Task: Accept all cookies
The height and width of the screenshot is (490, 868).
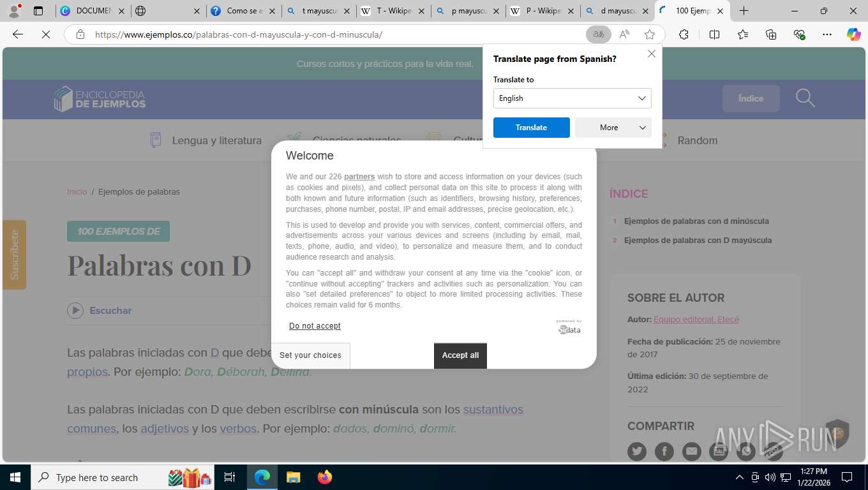Action: [460, 355]
